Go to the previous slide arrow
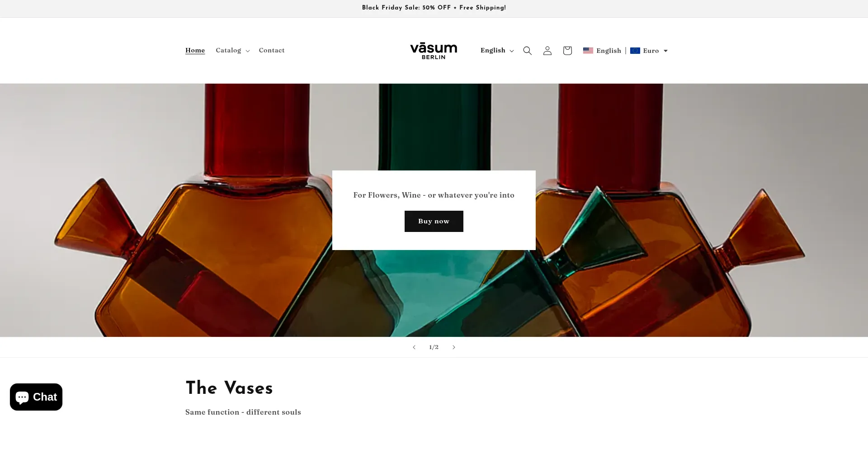868x449 pixels. coord(414,347)
